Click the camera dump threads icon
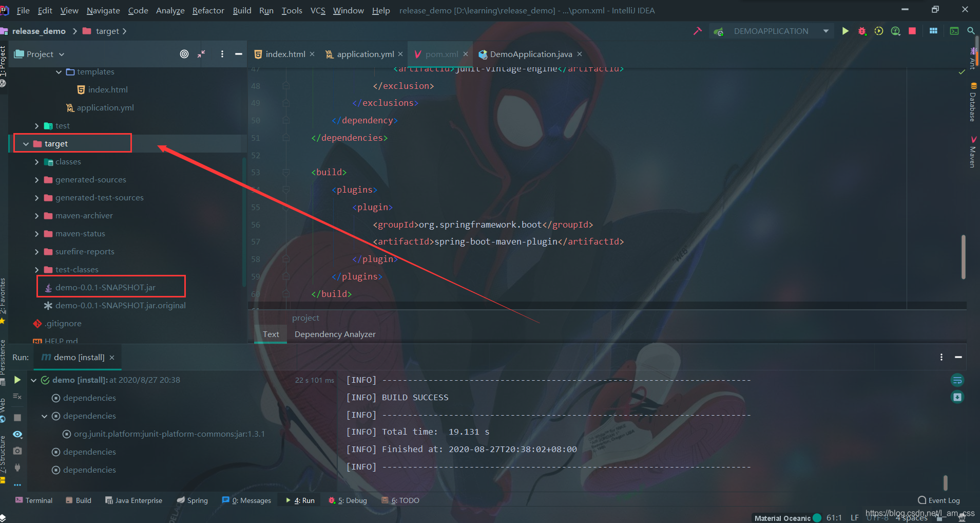The width and height of the screenshot is (980, 523). 17,451
